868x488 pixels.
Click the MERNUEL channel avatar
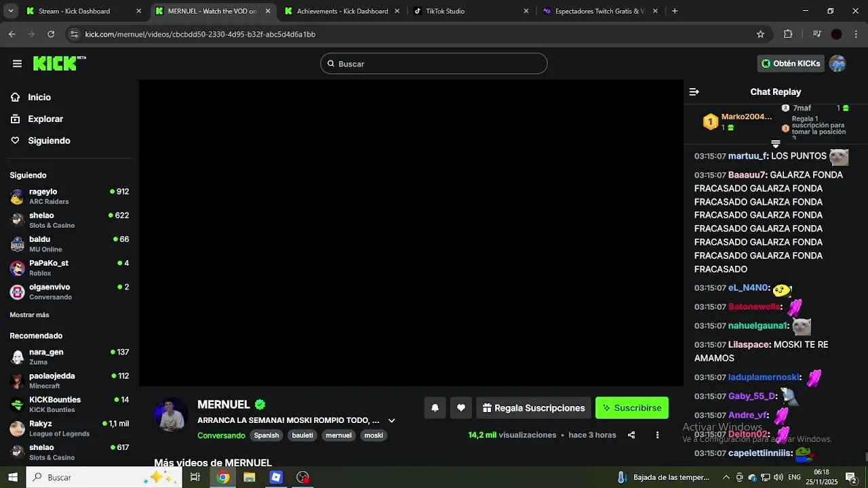coord(171,415)
